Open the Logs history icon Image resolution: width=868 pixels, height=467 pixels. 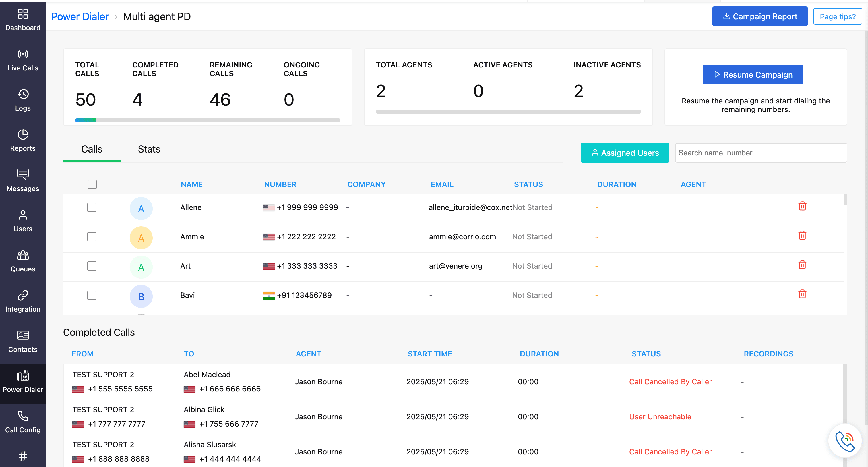click(x=23, y=94)
